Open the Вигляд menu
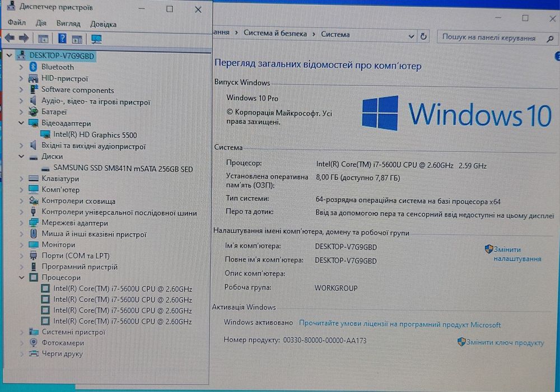The image size is (560, 392). (68, 24)
